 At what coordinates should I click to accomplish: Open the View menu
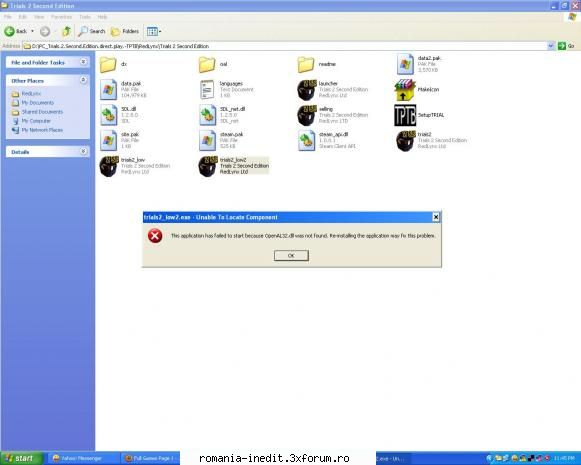tap(39, 17)
